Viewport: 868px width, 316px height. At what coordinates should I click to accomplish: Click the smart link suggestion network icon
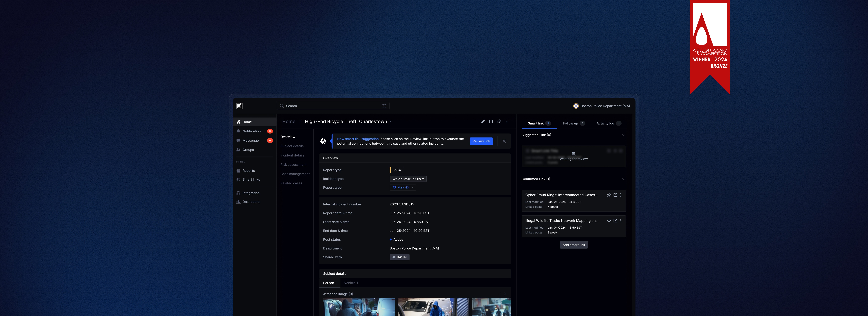pos(323,141)
